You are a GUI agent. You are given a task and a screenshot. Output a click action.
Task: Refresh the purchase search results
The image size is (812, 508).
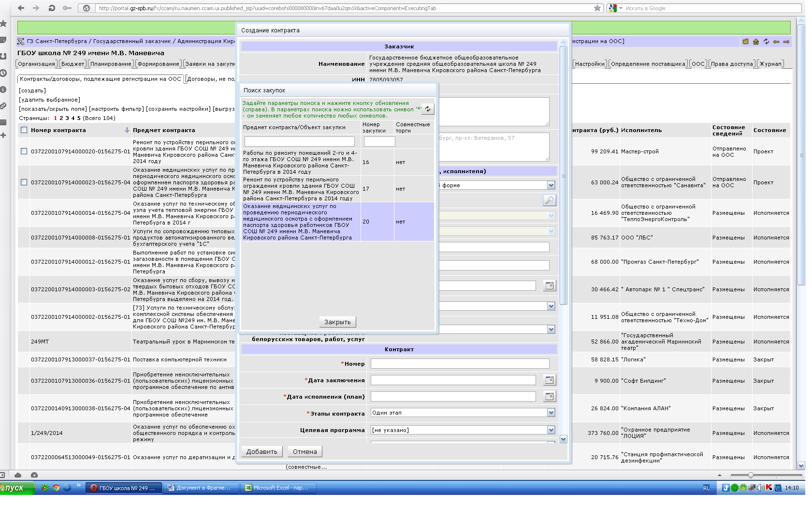point(428,109)
